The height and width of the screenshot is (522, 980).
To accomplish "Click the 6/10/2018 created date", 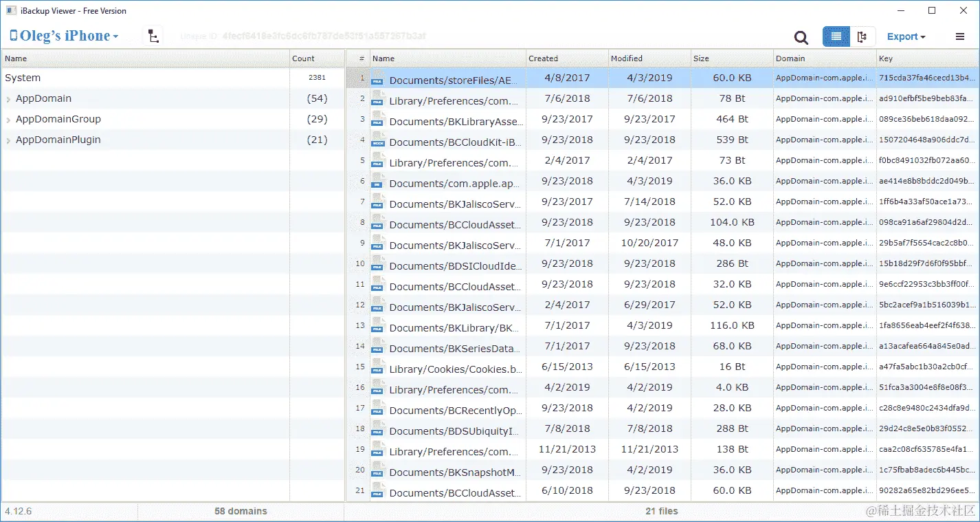I will pyautogui.click(x=567, y=490).
